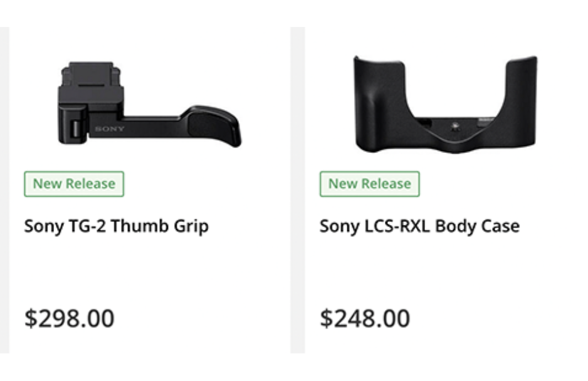This screenshot has width=588, height=381.
Task: Click the curved thumb rest pad in the grip photo
Action: tap(212, 121)
